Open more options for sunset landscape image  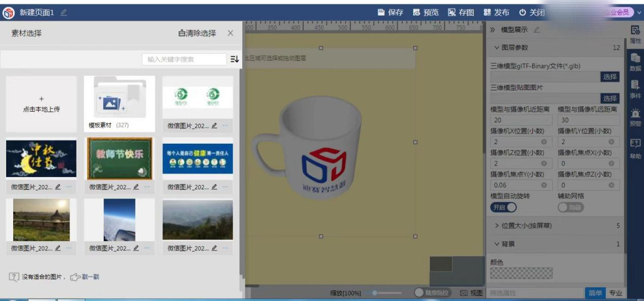[69, 248]
